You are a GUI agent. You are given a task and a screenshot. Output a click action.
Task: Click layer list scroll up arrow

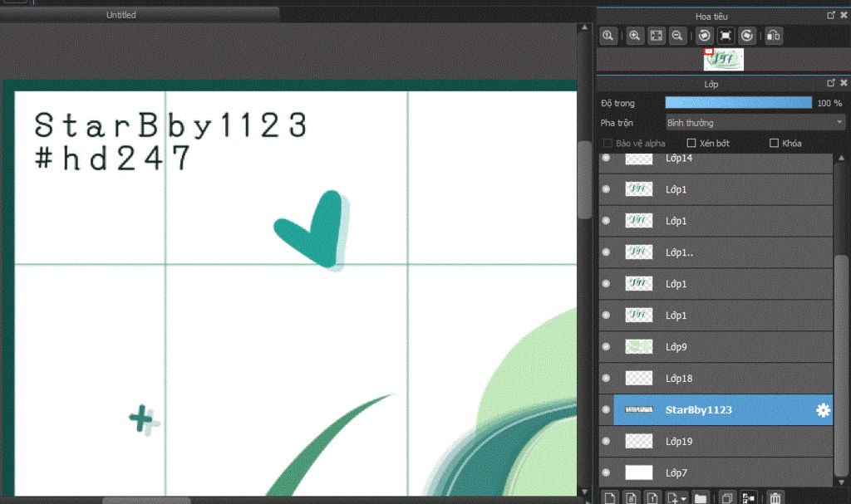pos(841,158)
